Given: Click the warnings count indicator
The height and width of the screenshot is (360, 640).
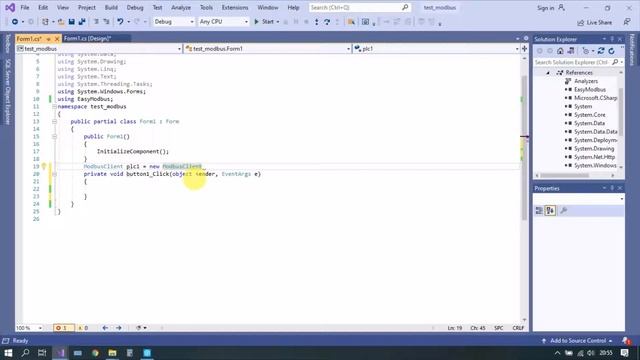Looking at the screenshot, I should pyautogui.click(x=83, y=328).
